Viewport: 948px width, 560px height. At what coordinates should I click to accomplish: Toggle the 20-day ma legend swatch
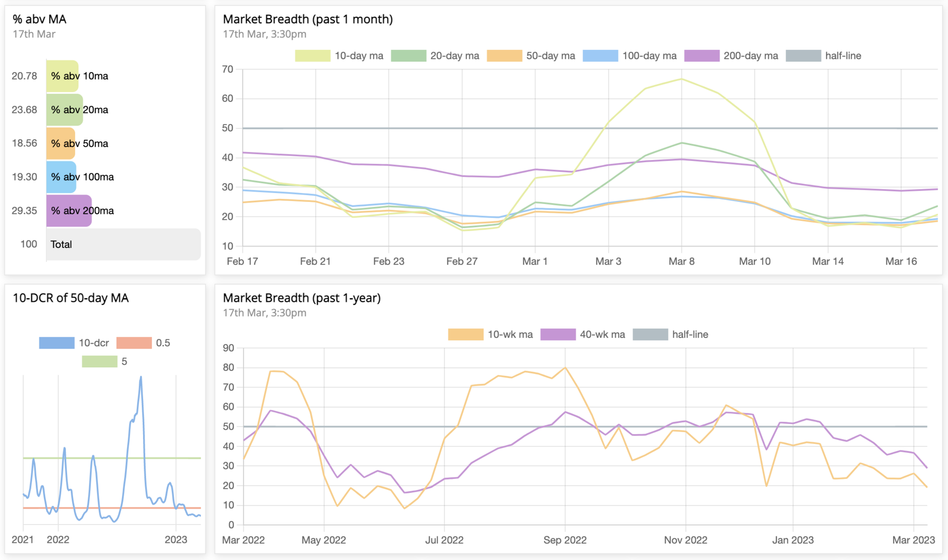click(408, 56)
